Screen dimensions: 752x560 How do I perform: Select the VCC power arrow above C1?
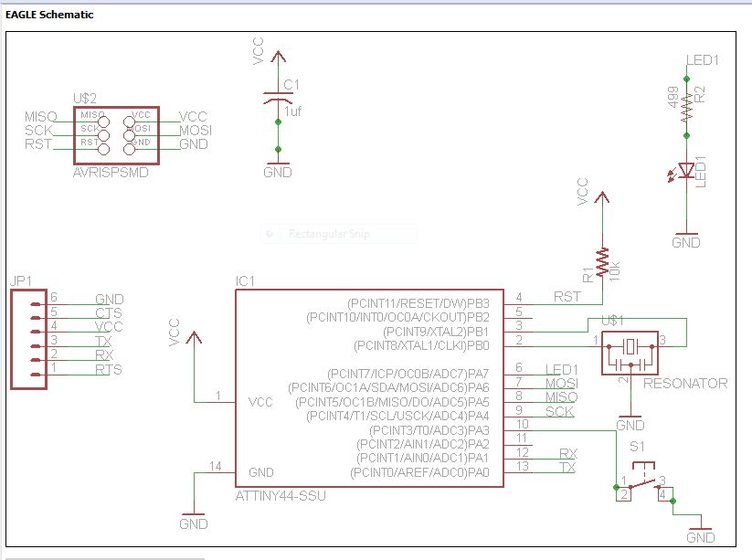pos(278,57)
